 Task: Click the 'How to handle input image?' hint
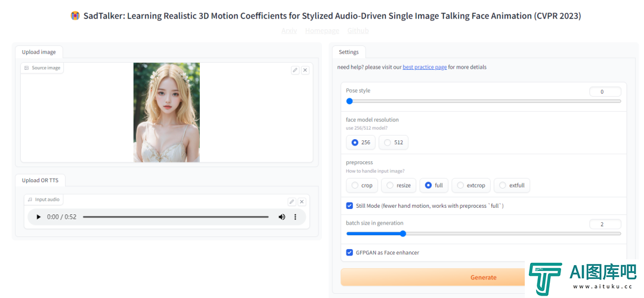click(x=376, y=171)
